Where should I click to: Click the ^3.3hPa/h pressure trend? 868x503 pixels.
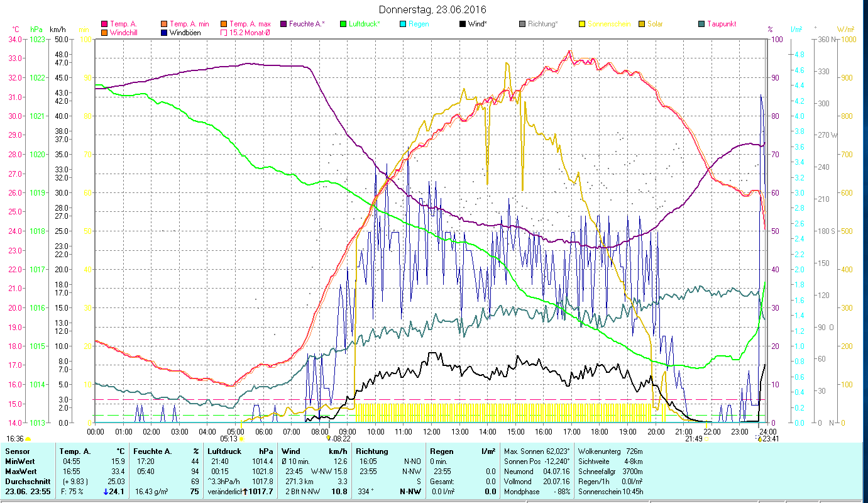(x=224, y=482)
